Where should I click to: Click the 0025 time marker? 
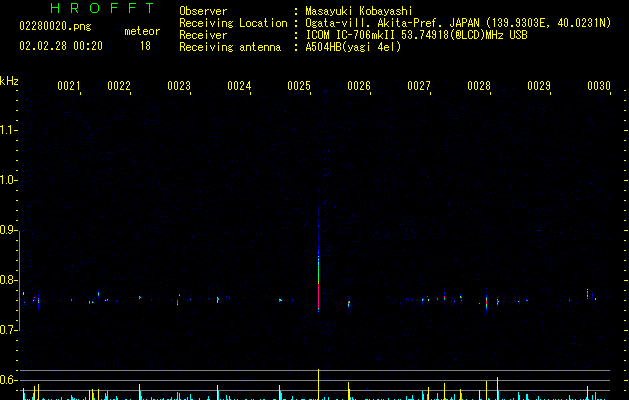tap(299, 85)
